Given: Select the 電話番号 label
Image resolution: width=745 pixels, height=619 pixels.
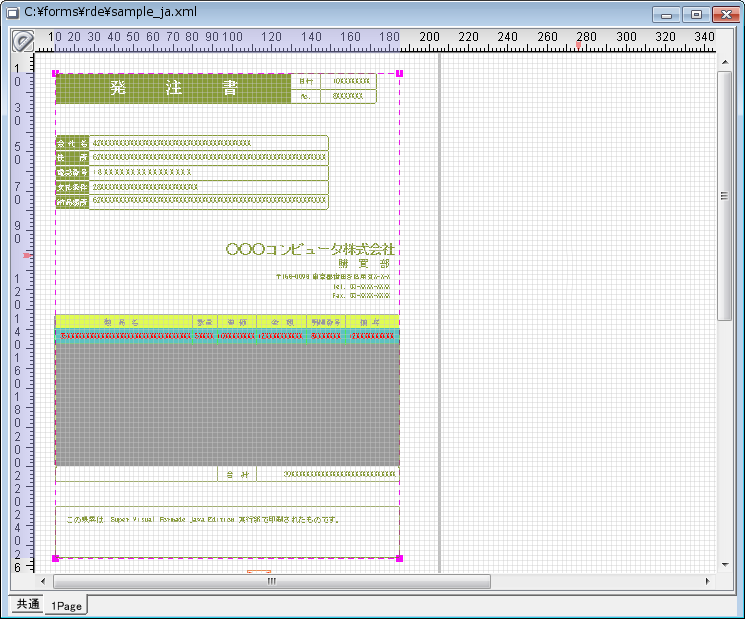Looking at the screenshot, I should [x=72, y=172].
